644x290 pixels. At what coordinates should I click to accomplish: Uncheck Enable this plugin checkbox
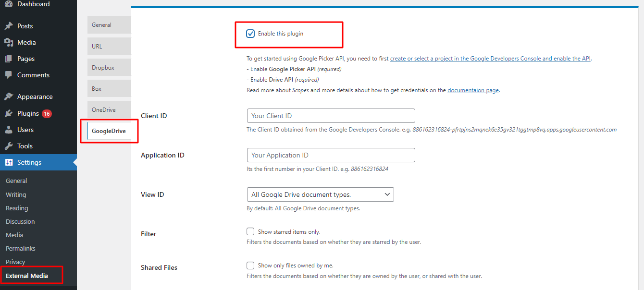coord(250,34)
